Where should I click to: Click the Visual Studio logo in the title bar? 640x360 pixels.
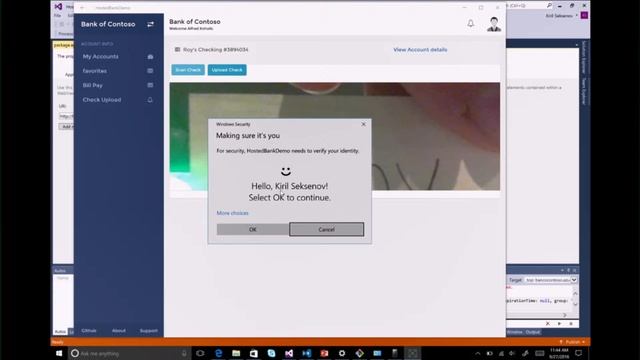point(58,6)
